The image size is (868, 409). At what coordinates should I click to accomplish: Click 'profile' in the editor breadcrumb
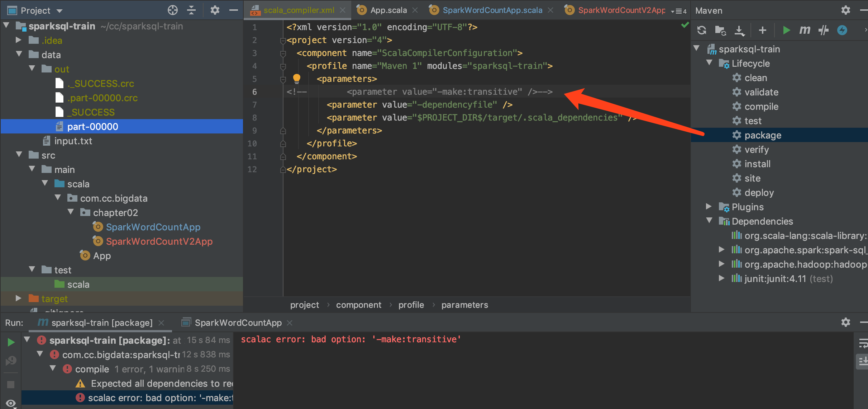click(x=411, y=305)
